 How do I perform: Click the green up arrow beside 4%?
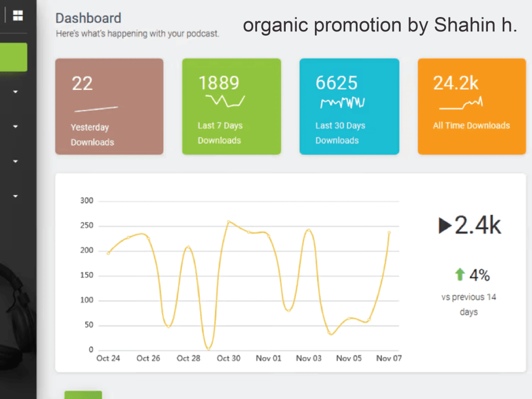tap(460, 274)
